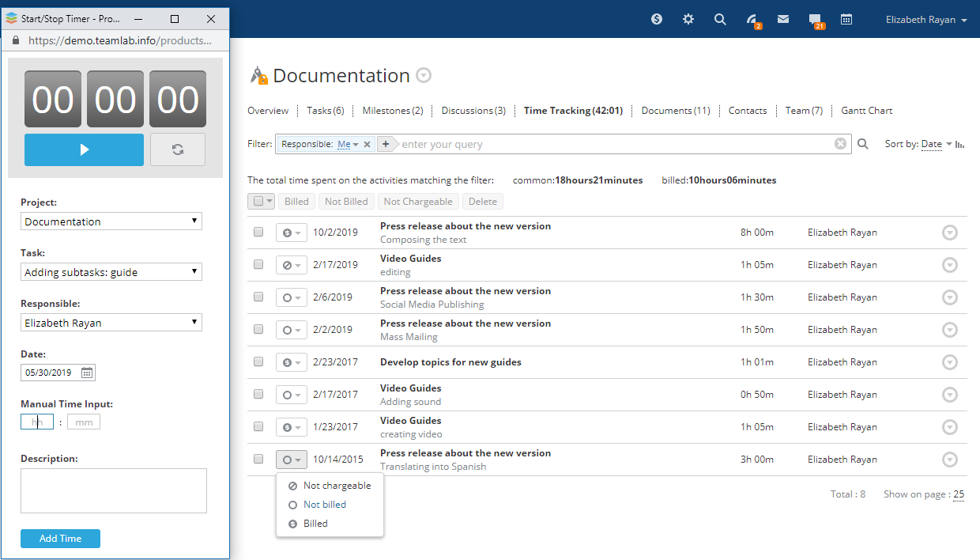Select the 1/23/2017 Video Guides checkbox
This screenshot has height=560, width=980.
click(x=258, y=427)
